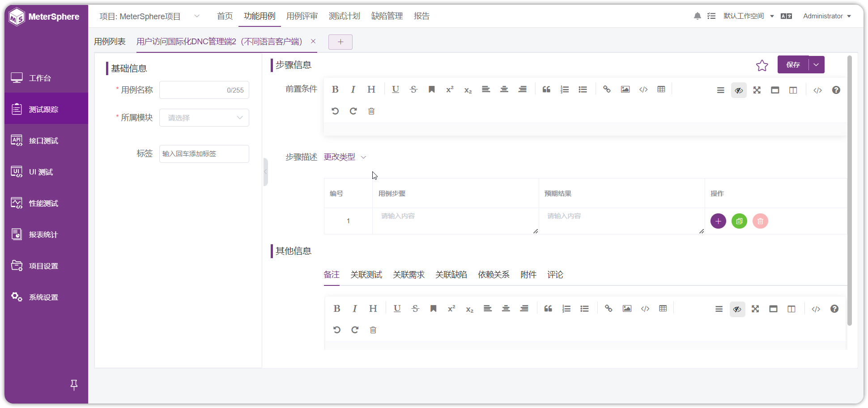Toggle split-column view in the 前置条件 editor
This screenshot has width=868, height=408.
[793, 90]
